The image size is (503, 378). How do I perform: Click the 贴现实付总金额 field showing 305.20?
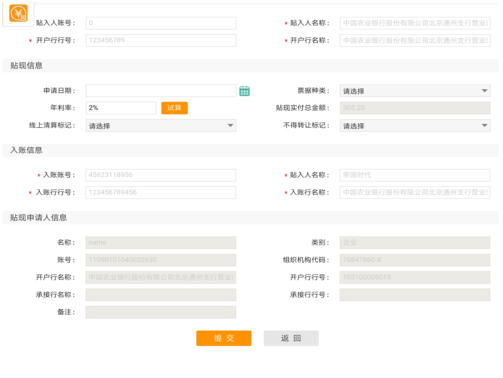(x=415, y=108)
